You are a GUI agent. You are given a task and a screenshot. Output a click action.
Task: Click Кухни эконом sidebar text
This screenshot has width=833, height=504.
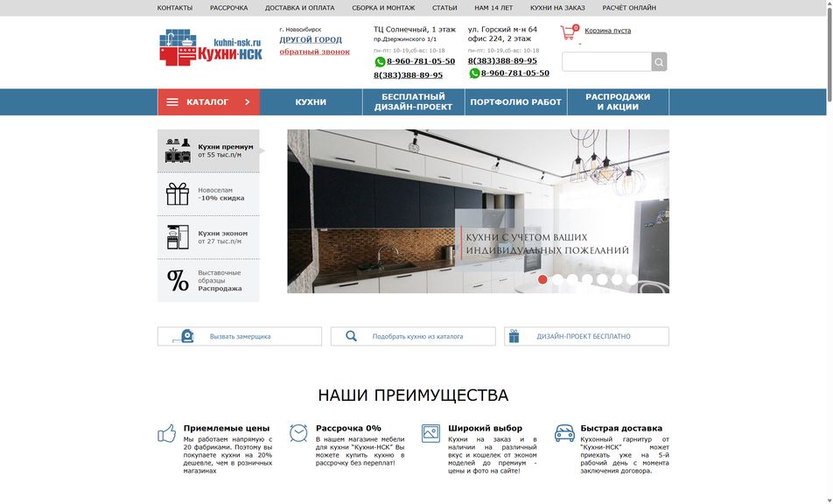click(222, 237)
